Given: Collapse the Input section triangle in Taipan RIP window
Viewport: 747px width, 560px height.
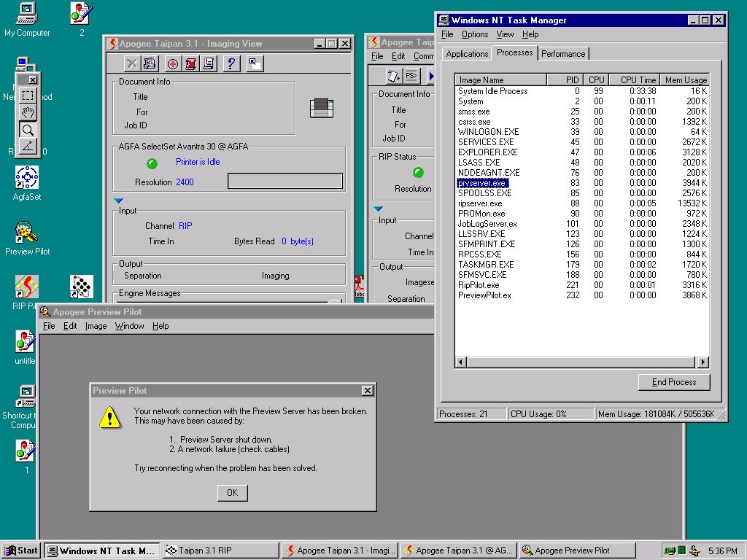Looking at the screenshot, I should click(379, 209).
